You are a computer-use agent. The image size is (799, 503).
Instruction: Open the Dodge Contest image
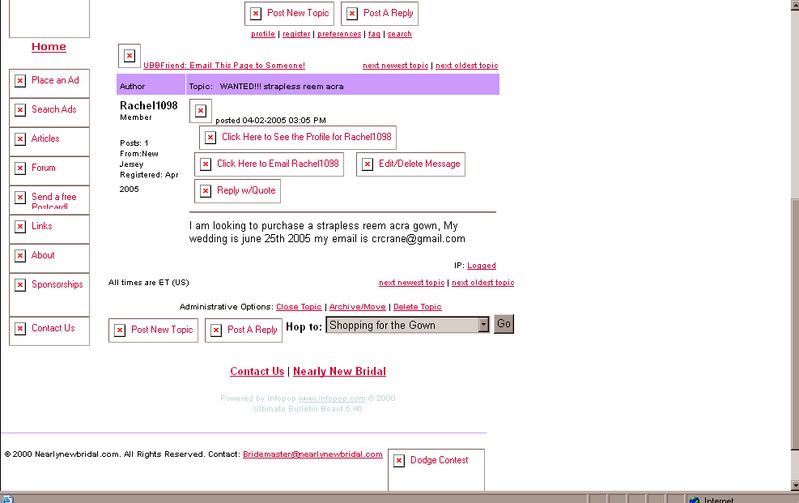435,460
